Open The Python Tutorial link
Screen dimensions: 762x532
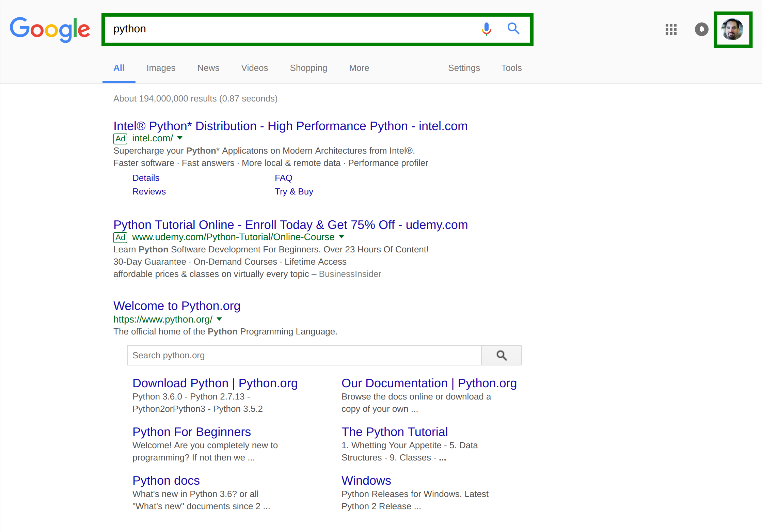click(x=394, y=432)
